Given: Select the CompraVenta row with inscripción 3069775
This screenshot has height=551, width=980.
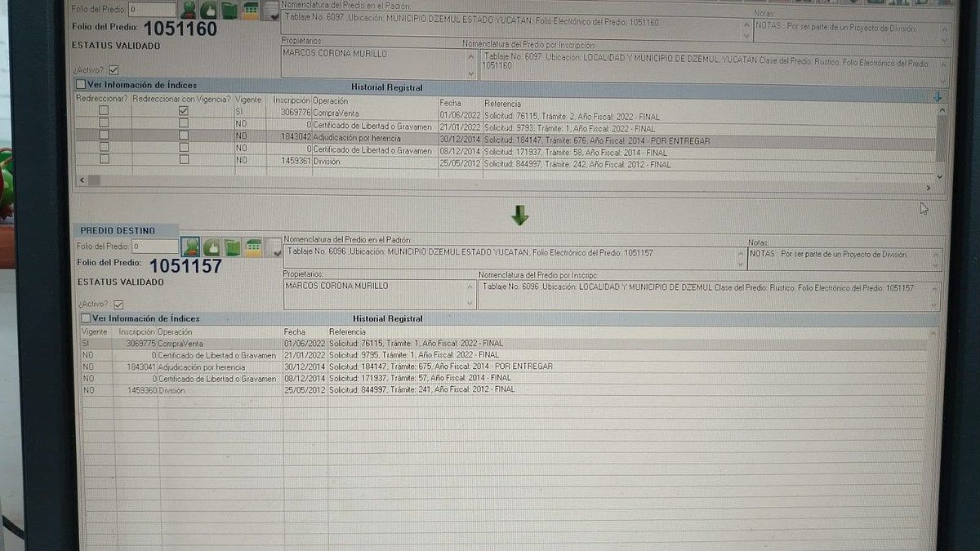Looking at the screenshot, I should click(x=504, y=344).
